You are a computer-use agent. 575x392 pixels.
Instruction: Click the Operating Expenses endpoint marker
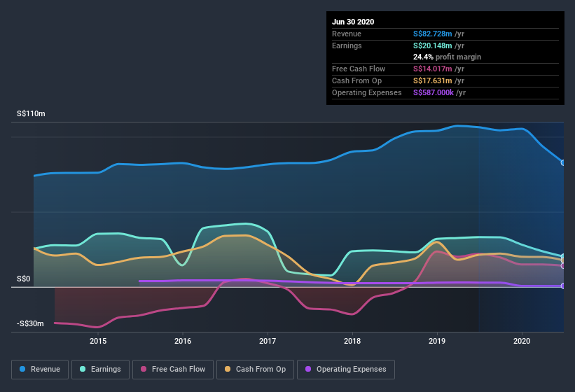pos(563,286)
